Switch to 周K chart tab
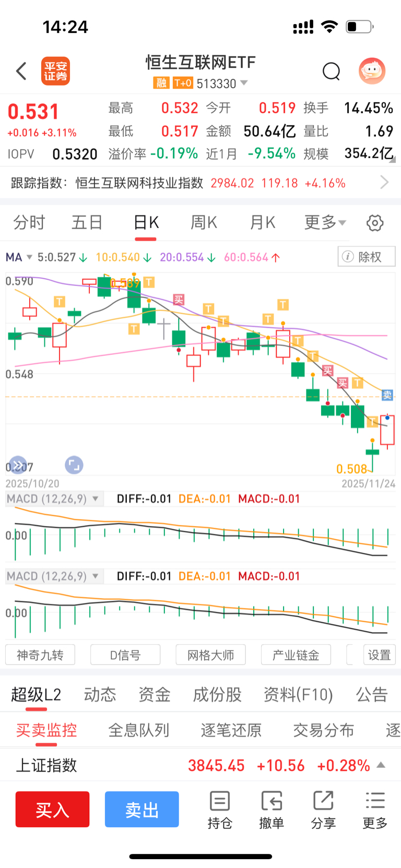Viewport: 401px width, 868px height. [204, 222]
